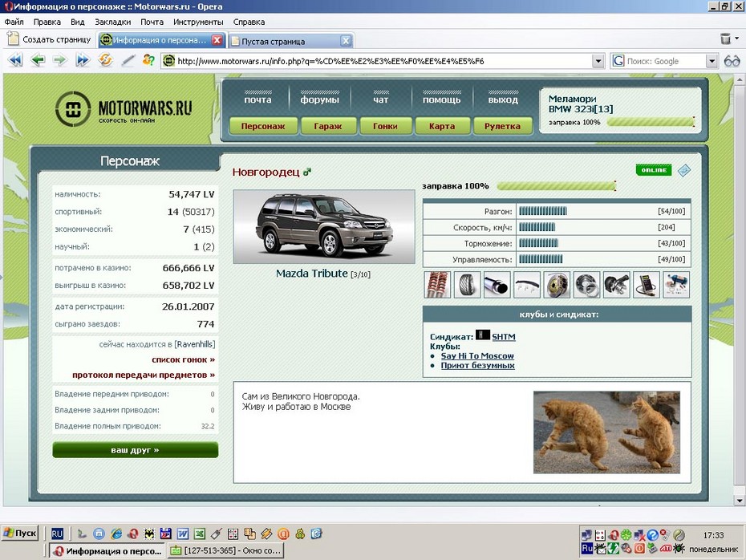
Task: Click the RU language indicator on taskbar
Action: tap(57, 534)
